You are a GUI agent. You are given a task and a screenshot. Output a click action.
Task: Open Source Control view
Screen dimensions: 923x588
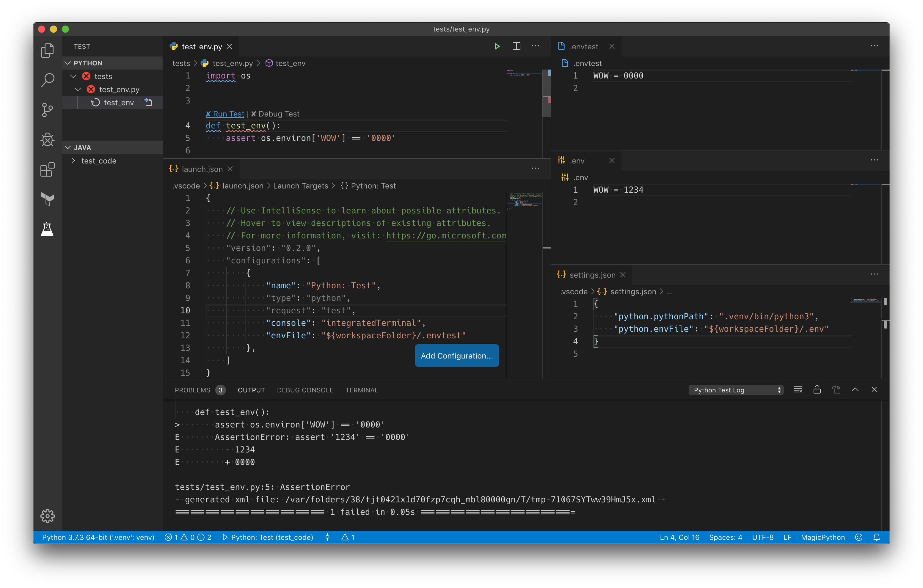coord(47,110)
